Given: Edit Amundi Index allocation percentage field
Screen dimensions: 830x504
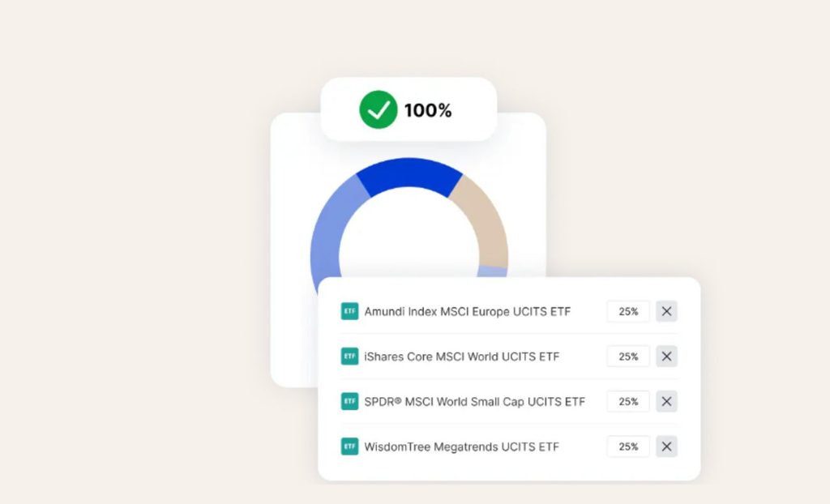Looking at the screenshot, I should [628, 311].
